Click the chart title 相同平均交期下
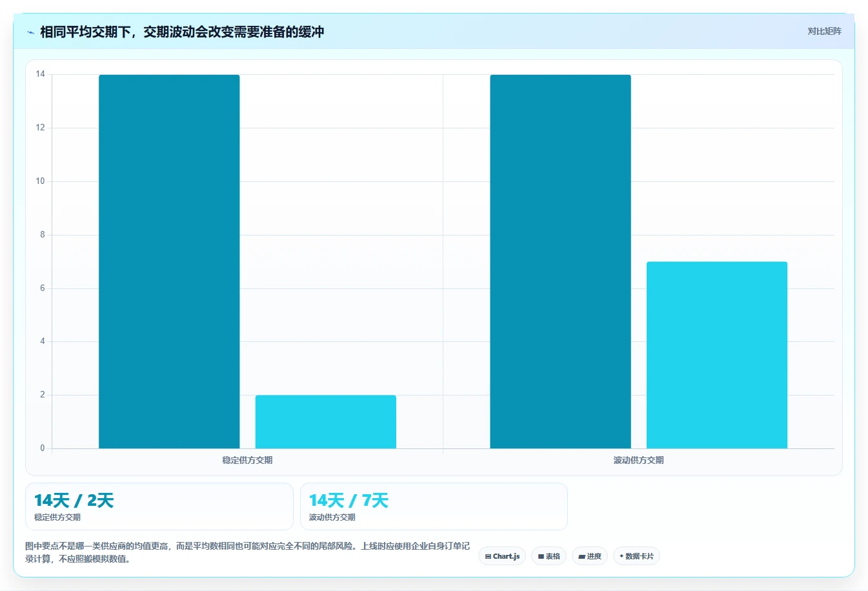The image size is (868, 591). click(182, 32)
